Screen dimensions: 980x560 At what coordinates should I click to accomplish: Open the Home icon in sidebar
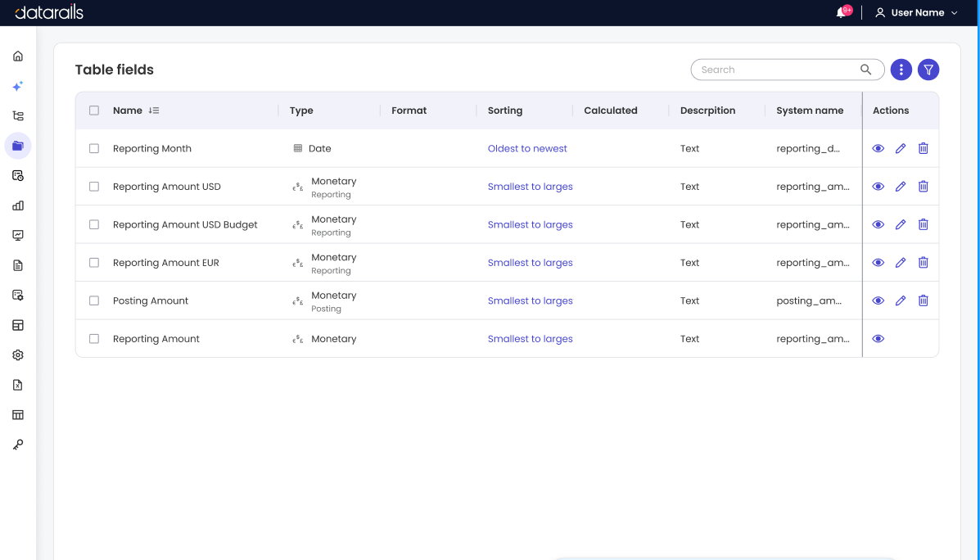[18, 56]
